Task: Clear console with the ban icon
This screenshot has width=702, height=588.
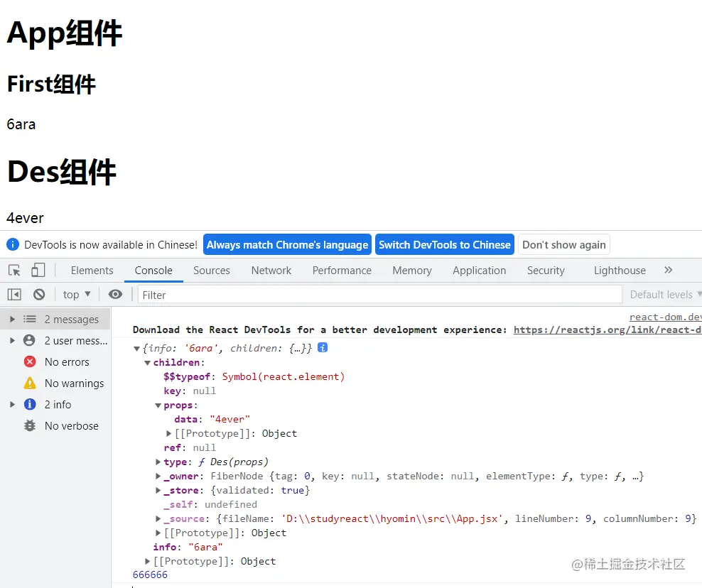Action: (39, 295)
